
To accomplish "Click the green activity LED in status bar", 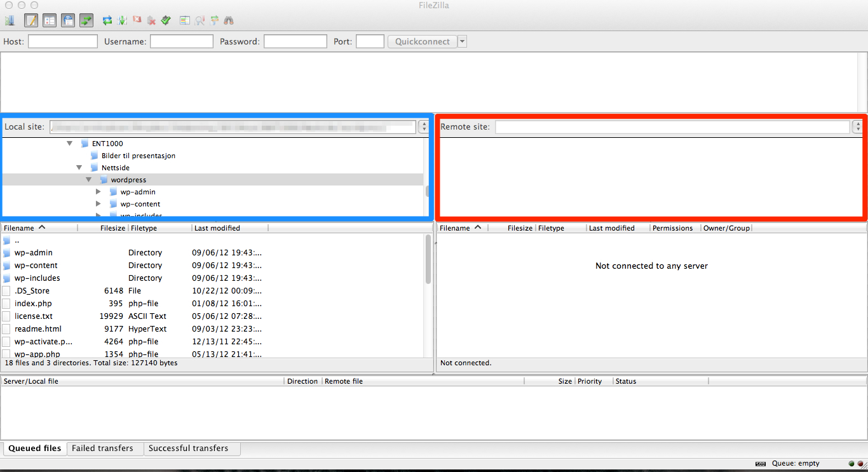I will pyautogui.click(x=852, y=464).
